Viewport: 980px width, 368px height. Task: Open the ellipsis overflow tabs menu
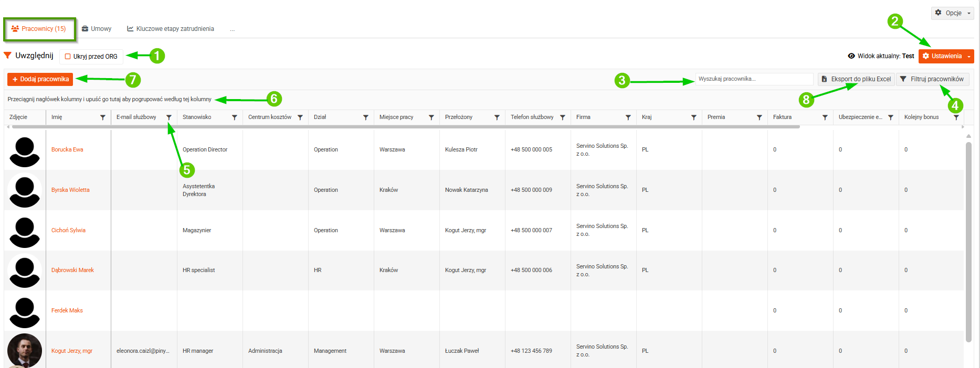point(232,29)
